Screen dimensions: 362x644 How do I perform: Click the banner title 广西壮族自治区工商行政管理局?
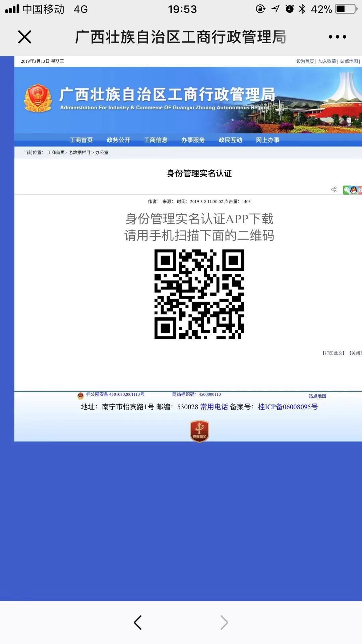[167, 95]
